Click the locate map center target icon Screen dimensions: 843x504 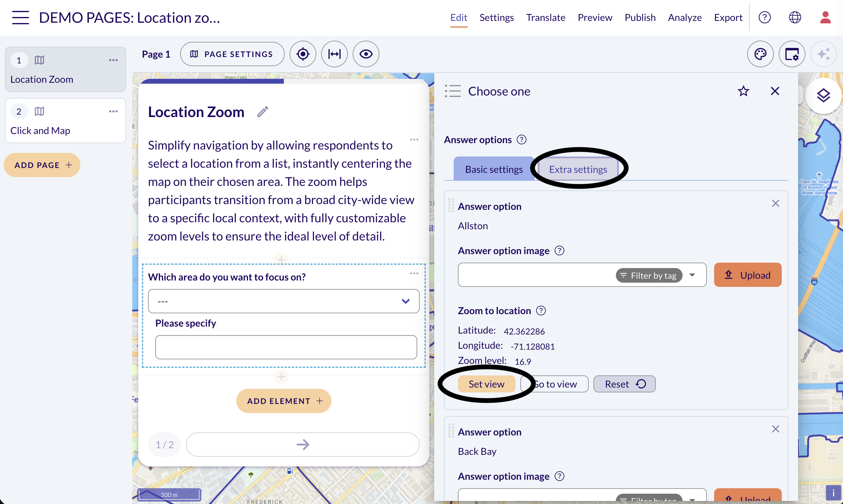[303, 54]
